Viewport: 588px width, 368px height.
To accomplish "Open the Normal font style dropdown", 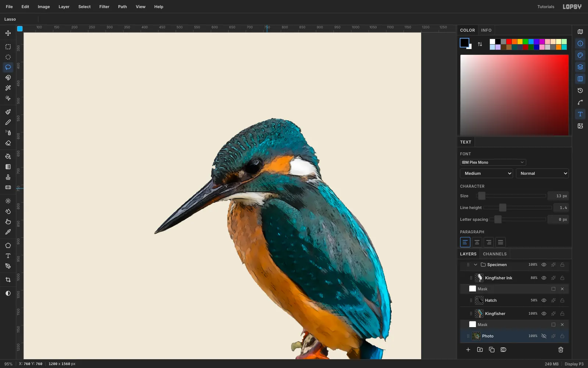I will [x=542, y=173].
